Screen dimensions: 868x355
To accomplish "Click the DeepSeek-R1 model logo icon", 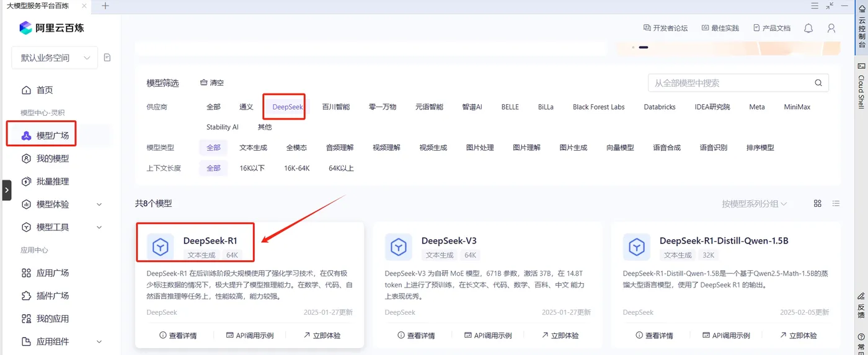I will point(161,247).
